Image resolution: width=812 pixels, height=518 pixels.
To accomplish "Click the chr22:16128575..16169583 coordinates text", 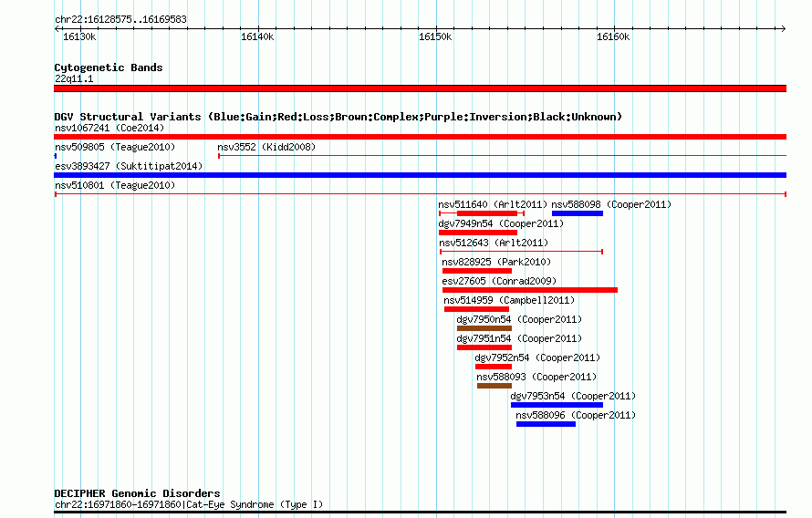I will click(x=120, y=19).
